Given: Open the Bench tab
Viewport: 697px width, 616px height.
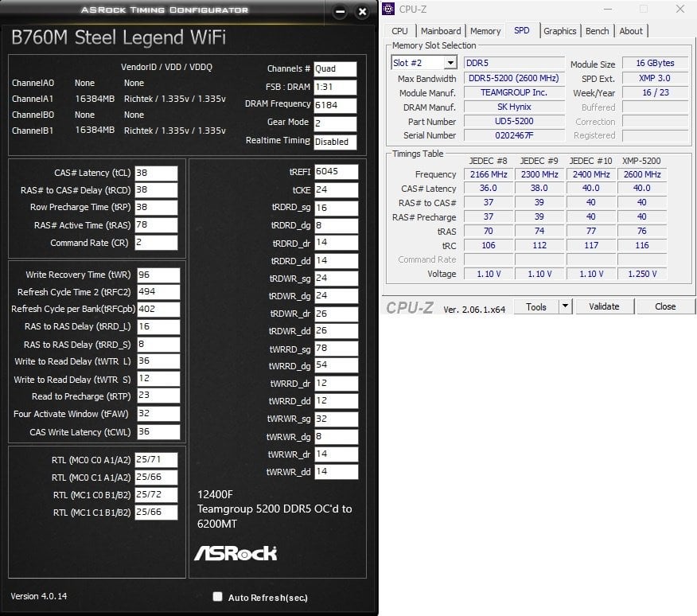Looking at the screenshot, I should coord(597,31).
